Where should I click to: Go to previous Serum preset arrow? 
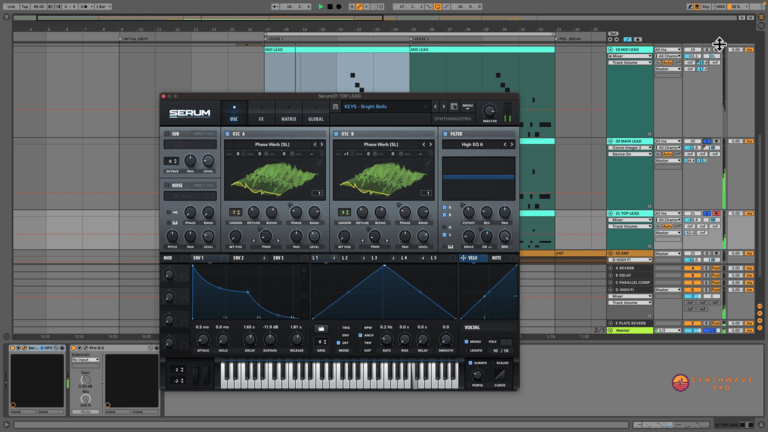tap(435, 107)
